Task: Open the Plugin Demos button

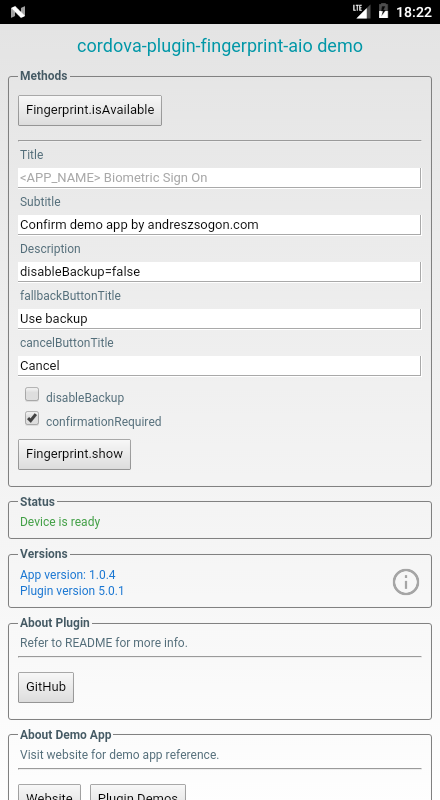Action: coord(138,792)
